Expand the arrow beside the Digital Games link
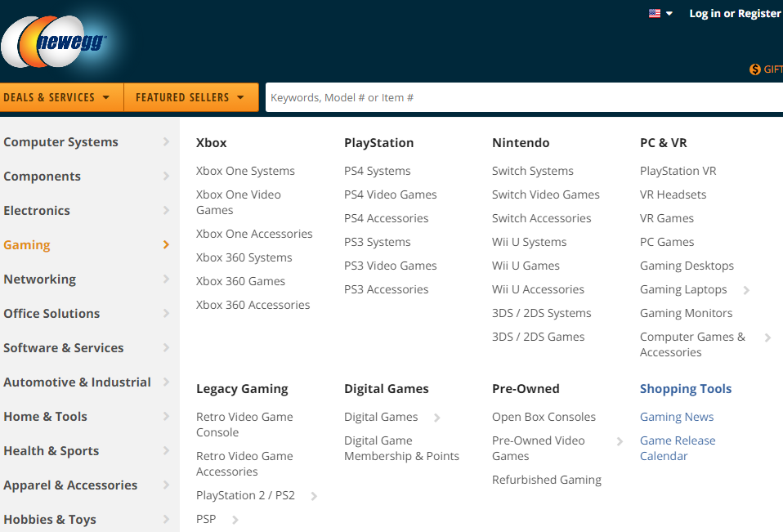 tap(437, 418)
